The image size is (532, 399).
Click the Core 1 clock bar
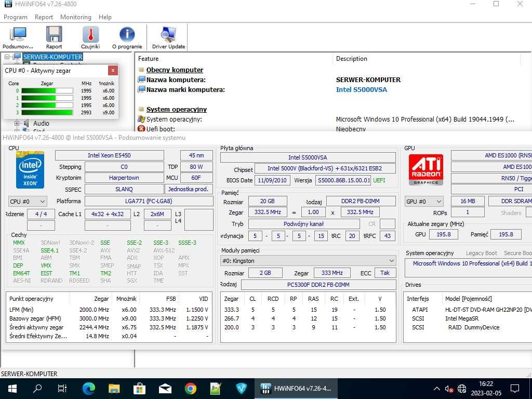[47, 98]
